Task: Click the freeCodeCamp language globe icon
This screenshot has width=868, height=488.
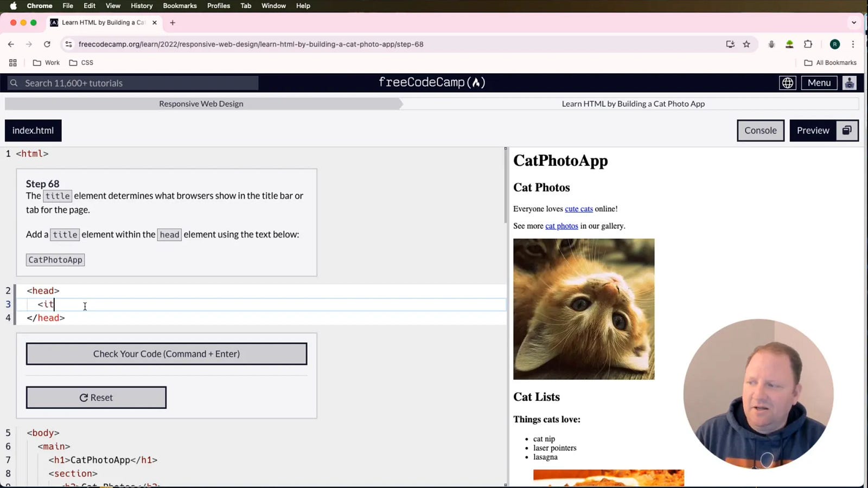Action: pyautogui.click(x=788, y=83)
